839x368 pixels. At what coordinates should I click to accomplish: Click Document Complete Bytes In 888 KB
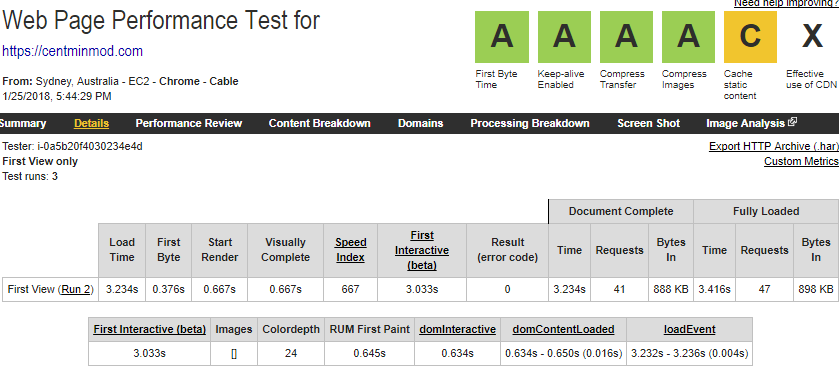671,290
